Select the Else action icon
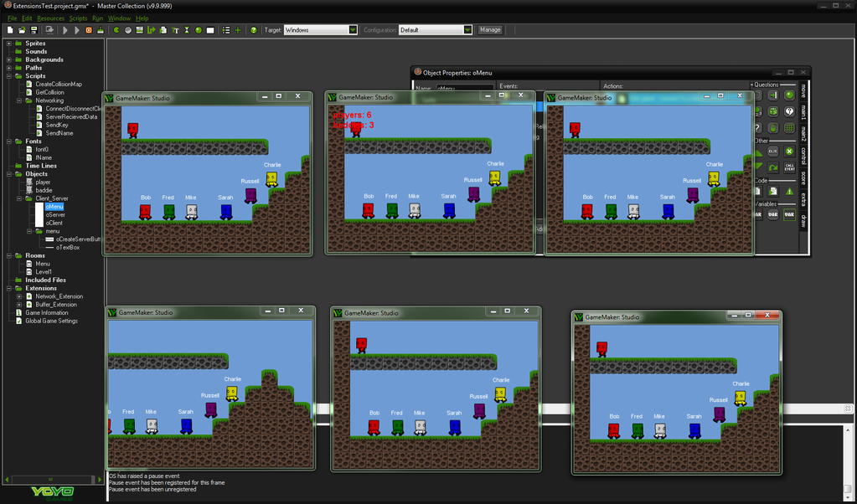857x504 pixels. [x=773, y=152]
